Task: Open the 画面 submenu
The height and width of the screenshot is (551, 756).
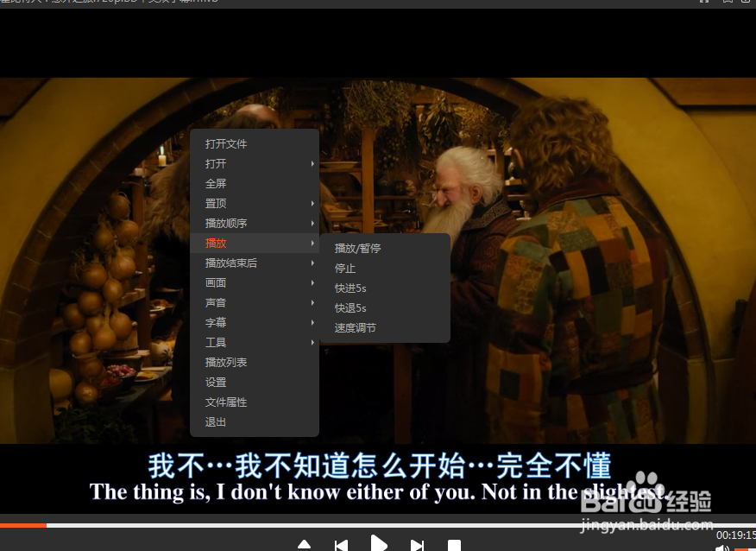Action: coord(255,282)
